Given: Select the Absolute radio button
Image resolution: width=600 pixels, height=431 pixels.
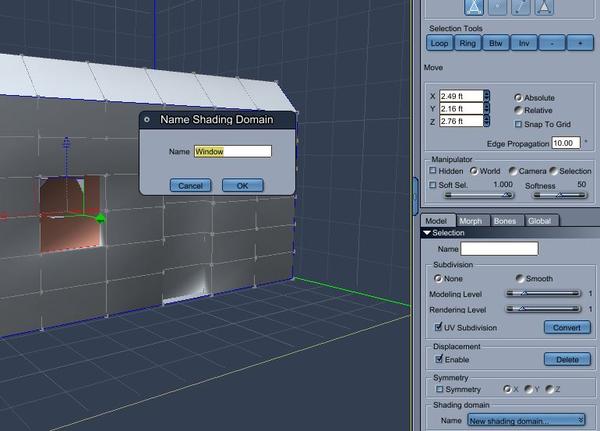Looking at the screenshot, I should [x=518, y=98].
